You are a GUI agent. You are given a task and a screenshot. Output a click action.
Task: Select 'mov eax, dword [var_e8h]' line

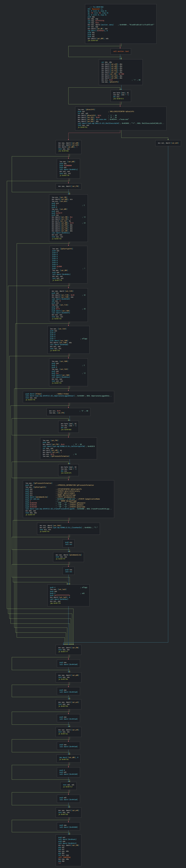click(69, 675)
